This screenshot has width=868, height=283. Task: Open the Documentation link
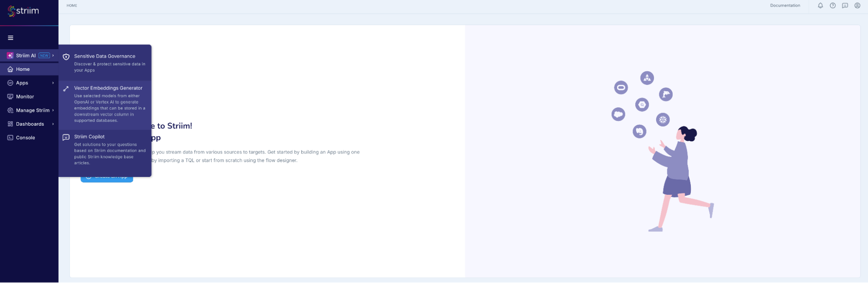785,6
